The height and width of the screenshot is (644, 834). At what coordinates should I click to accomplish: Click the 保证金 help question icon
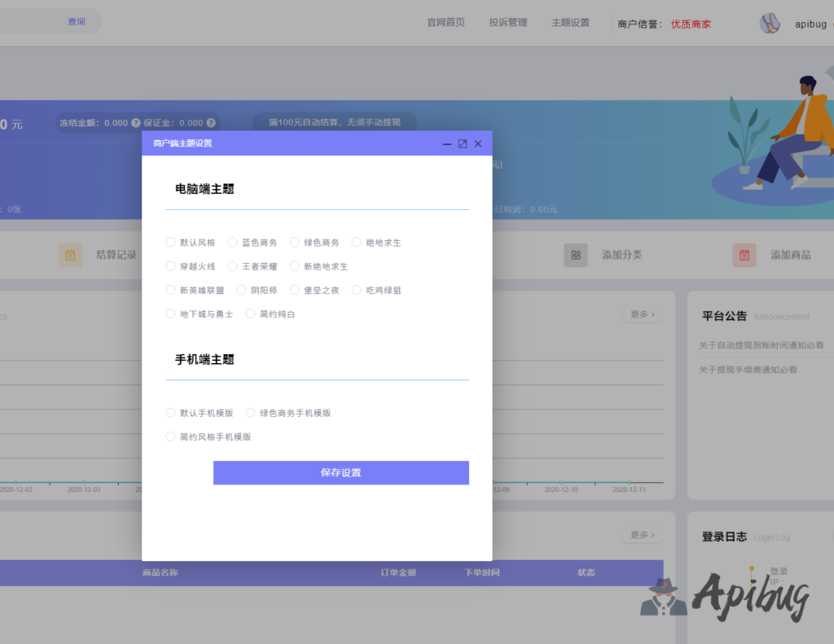pos(211,123)
